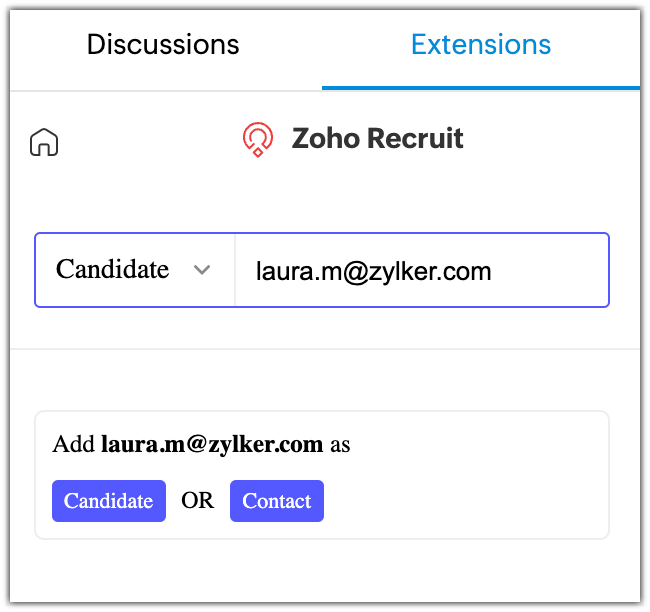
Task: Open the Candidate module dropdown
Action: point(134,270)
